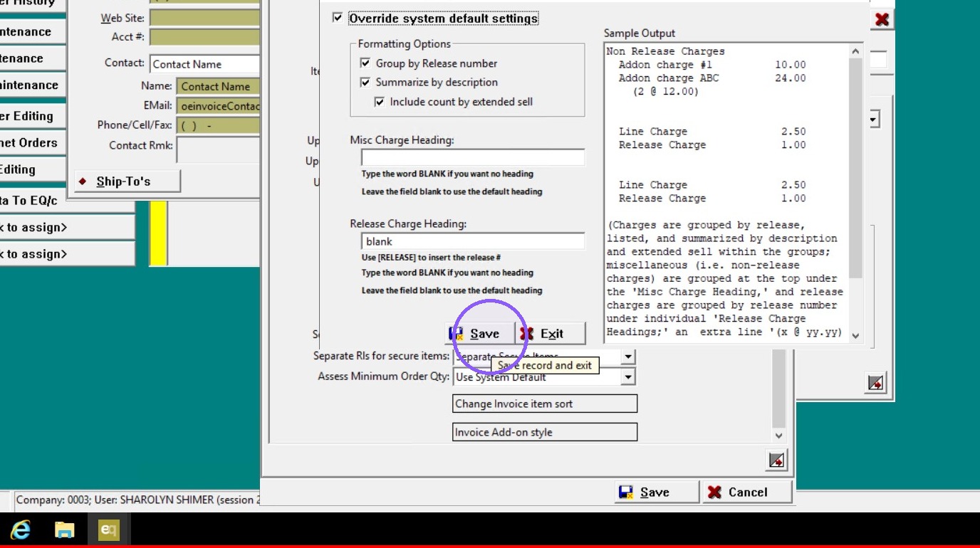Click Invoice Add-on style
980x548 pixels.
545,432
